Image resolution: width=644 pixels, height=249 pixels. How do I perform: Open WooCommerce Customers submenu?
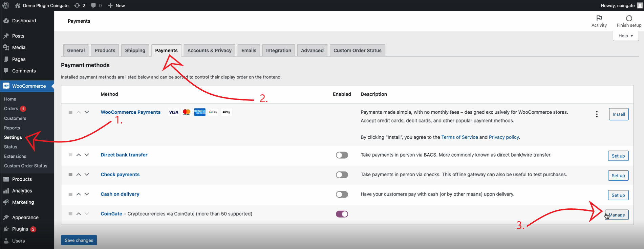[15, 118]
